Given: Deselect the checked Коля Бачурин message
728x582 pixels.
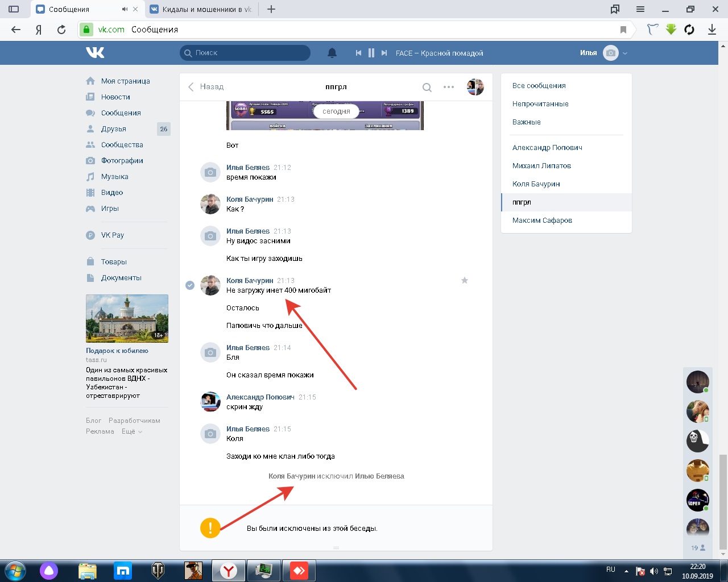Looking at the screenshot, I should [190, 285].
